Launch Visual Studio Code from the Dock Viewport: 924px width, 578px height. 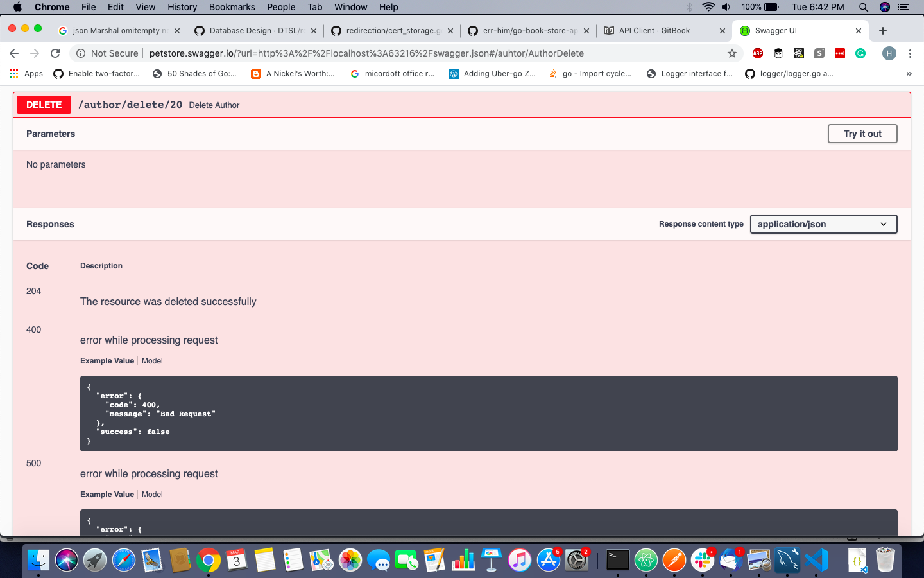[816, 560]
